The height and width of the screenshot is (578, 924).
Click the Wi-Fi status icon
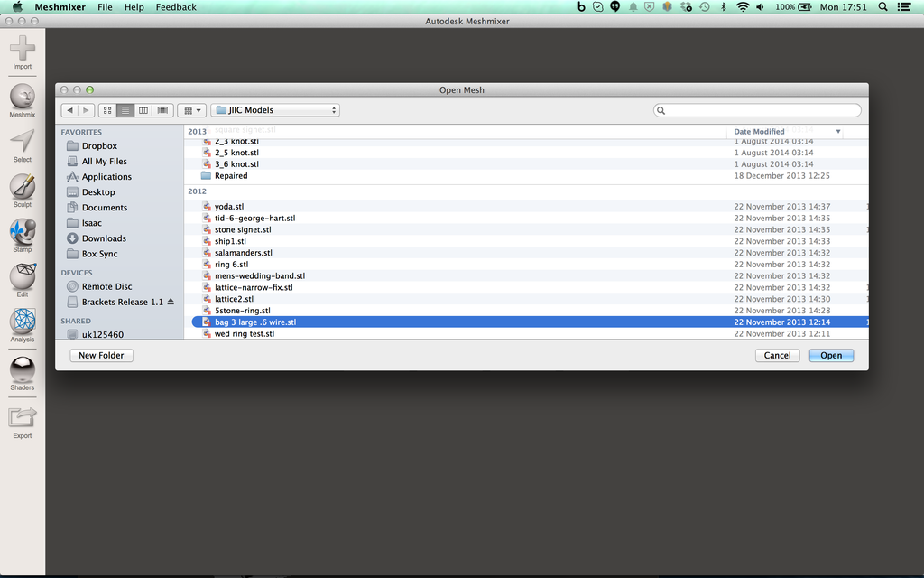743,7
